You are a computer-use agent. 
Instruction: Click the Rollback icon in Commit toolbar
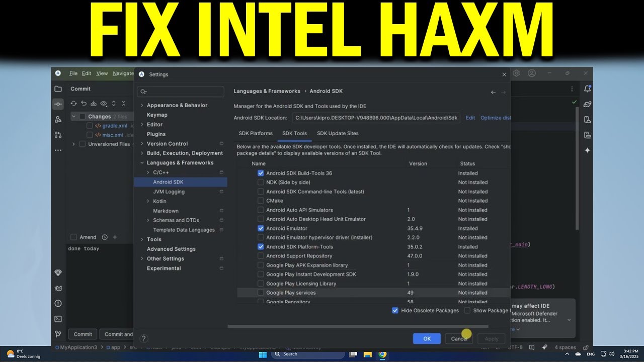coord(84,104)
